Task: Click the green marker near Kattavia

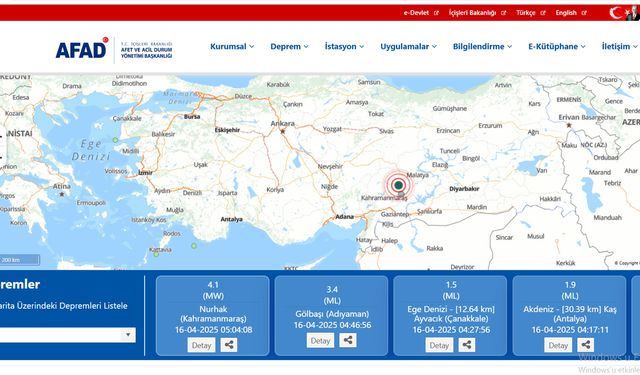Action: point(156,254)
